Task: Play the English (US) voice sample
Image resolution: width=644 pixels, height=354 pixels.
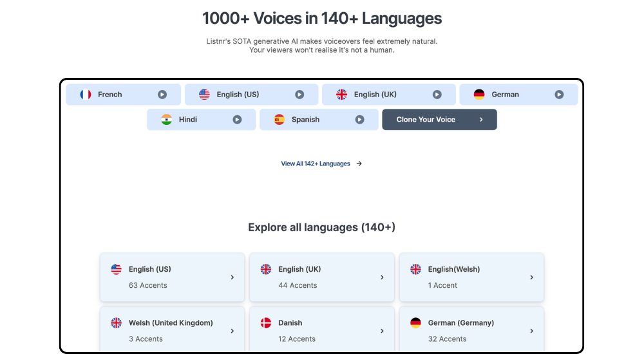Action: coord(299,95)
